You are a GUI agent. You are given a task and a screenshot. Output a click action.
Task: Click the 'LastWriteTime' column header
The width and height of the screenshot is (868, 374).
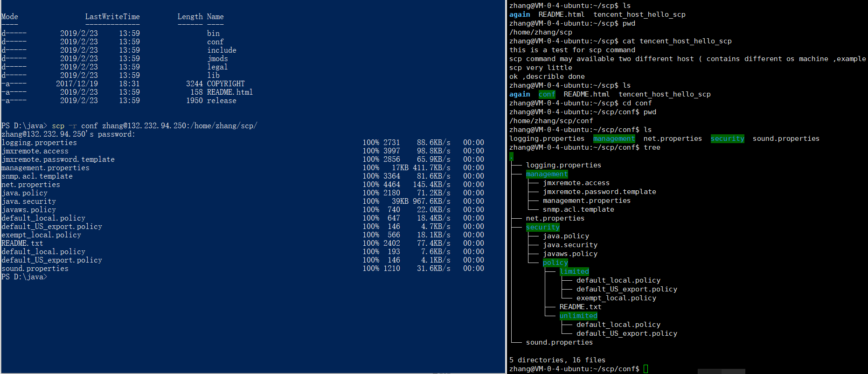pos(112,17)
